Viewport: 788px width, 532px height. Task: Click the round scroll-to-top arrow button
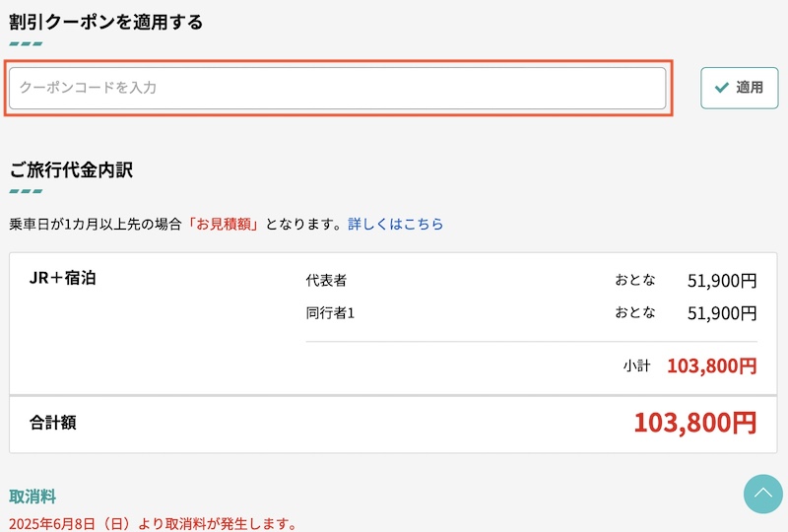pos(762,494)
